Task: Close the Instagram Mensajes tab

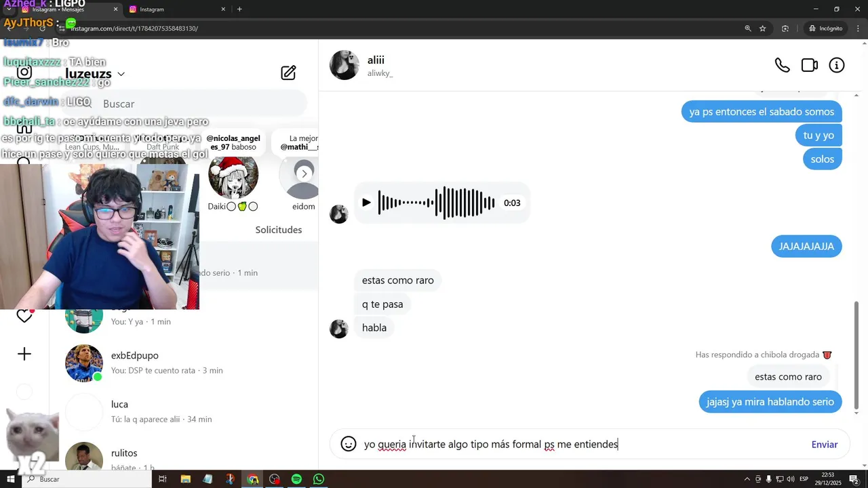Action: pos(115,9)
